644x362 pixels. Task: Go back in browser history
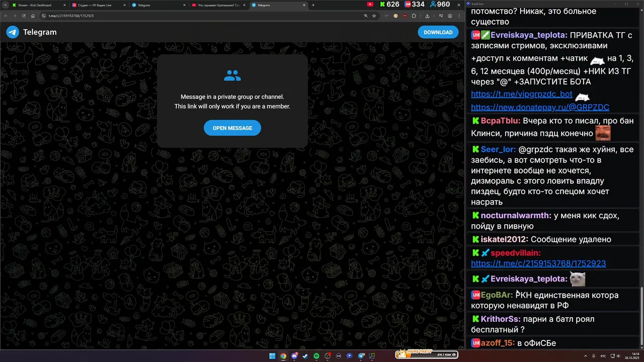point(6,16)
